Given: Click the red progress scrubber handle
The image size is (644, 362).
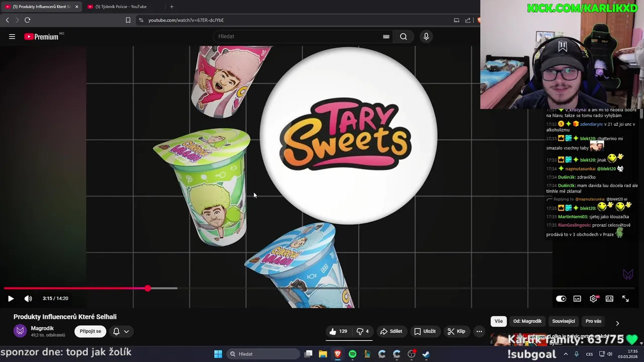Looking at the screenshot, I should pos(147,288).
